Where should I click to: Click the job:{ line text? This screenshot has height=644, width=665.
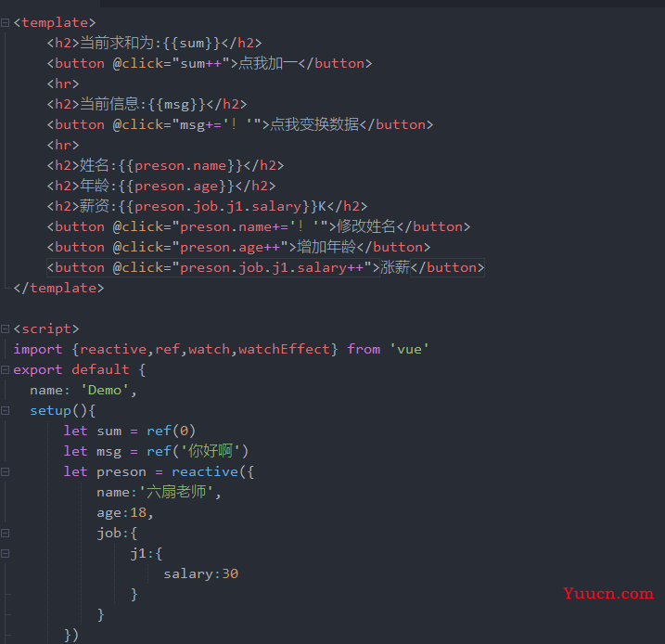tap(117, 533)
